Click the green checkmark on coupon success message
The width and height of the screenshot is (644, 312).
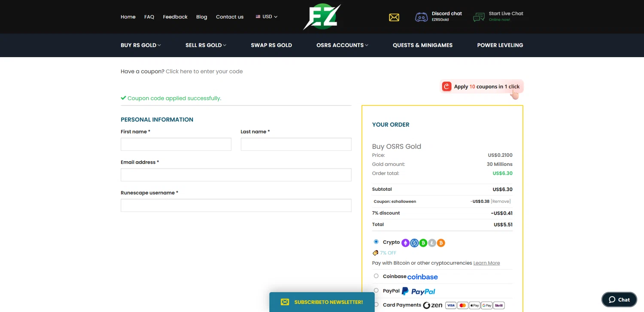click(123, 98)
